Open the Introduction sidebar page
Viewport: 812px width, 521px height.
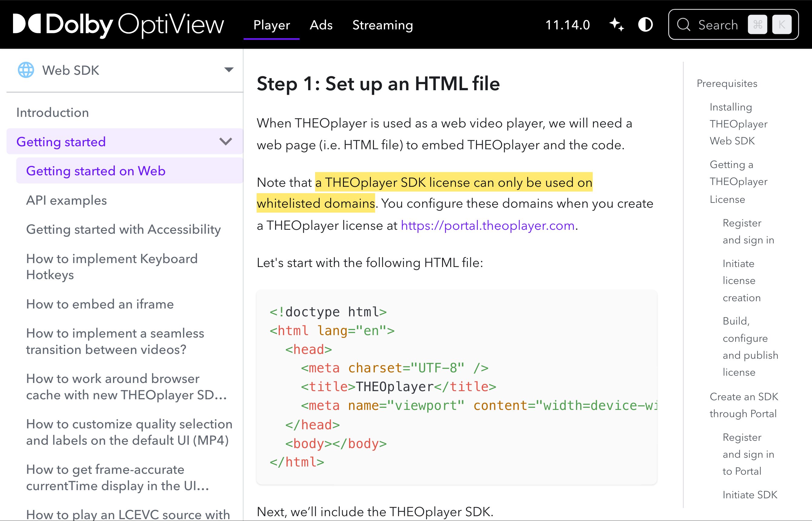pos(52,112)
